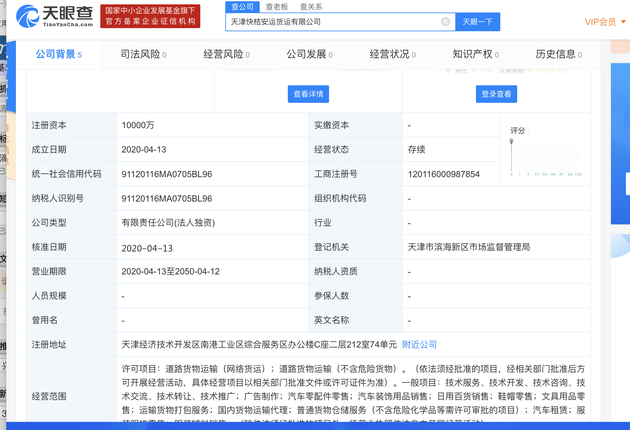
Task: Select the 查老板 search tab
Action: tap(277, 7)
